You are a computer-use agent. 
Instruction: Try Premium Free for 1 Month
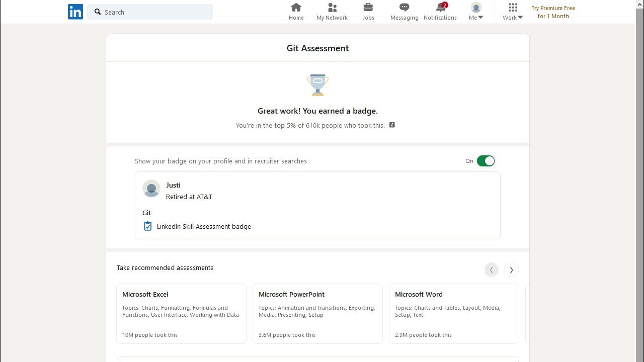(x=553, y=12)
